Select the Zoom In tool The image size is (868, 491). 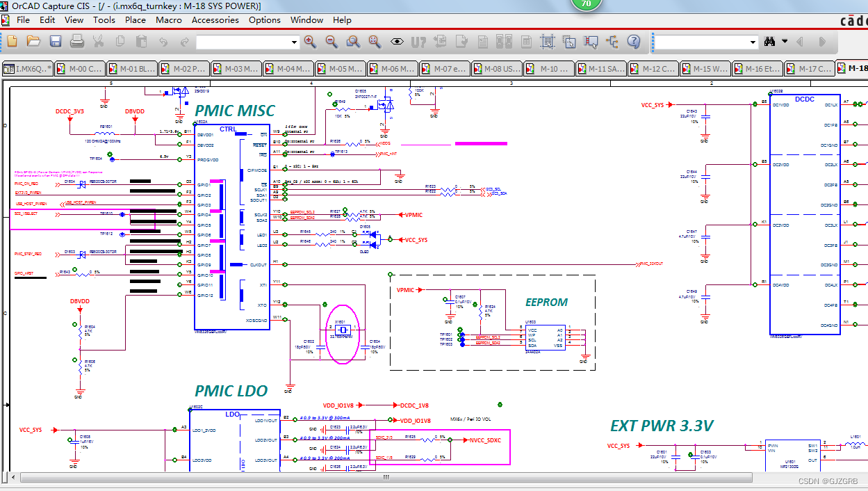309,42
